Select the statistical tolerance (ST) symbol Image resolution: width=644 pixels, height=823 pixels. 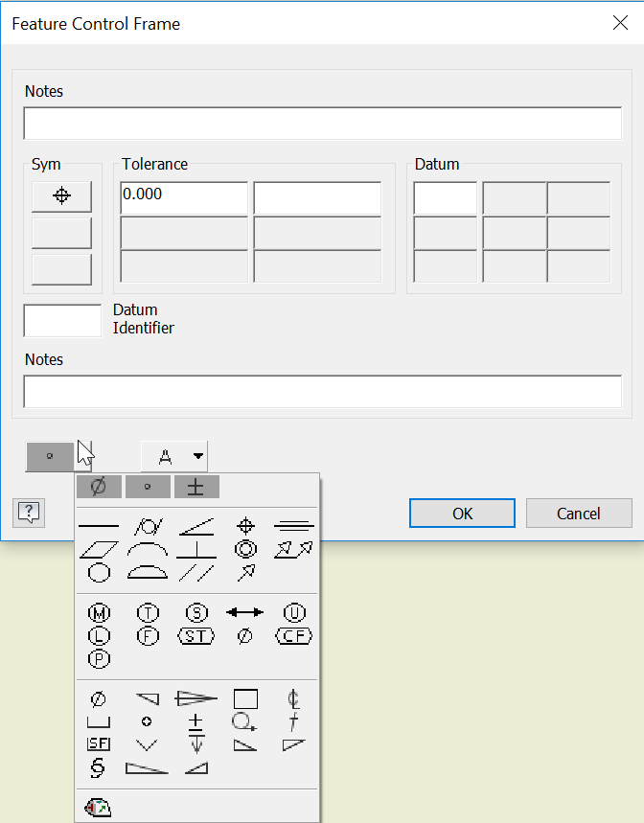pos(196,635)
